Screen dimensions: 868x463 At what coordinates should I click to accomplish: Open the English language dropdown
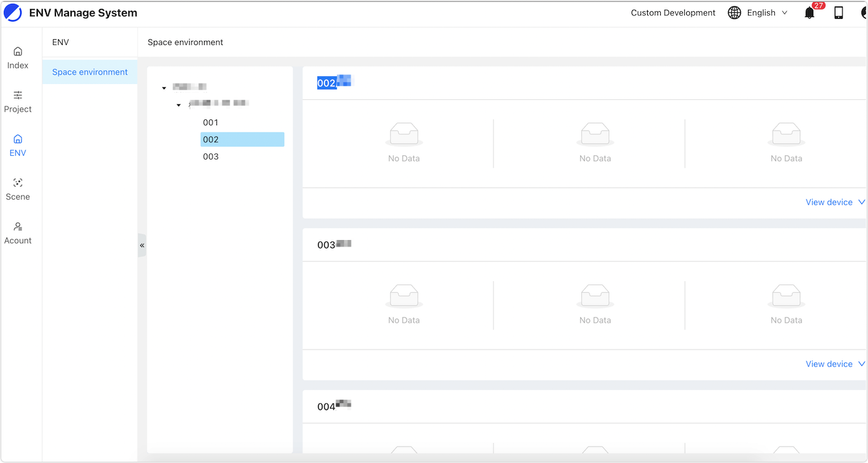(758, 13)
